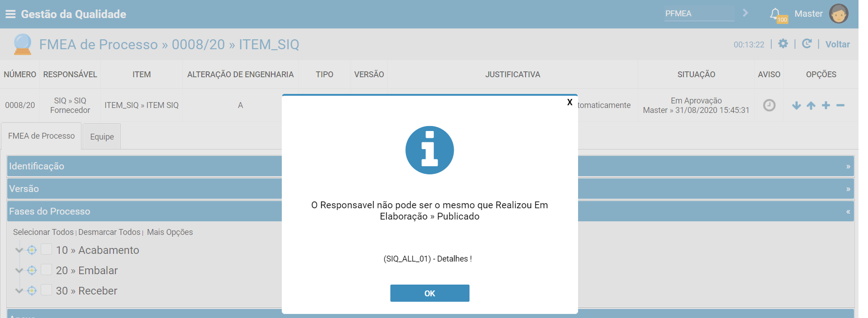Click the 0008/20 number cell

point(20,105)
